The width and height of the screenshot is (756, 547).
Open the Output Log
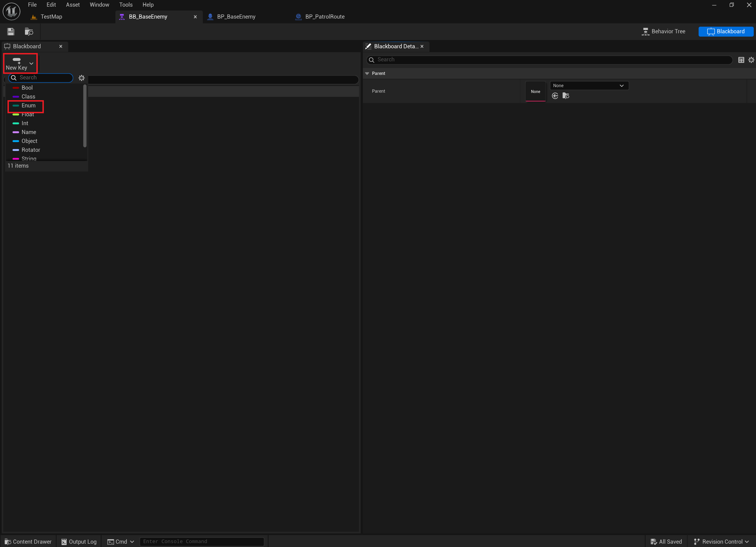coord(79,542)
